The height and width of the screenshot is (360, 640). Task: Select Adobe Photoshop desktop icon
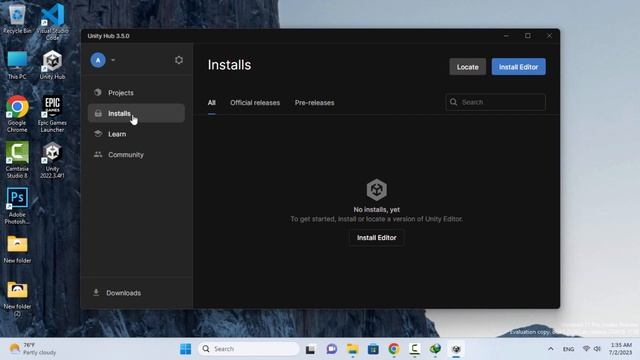point(17,206)
